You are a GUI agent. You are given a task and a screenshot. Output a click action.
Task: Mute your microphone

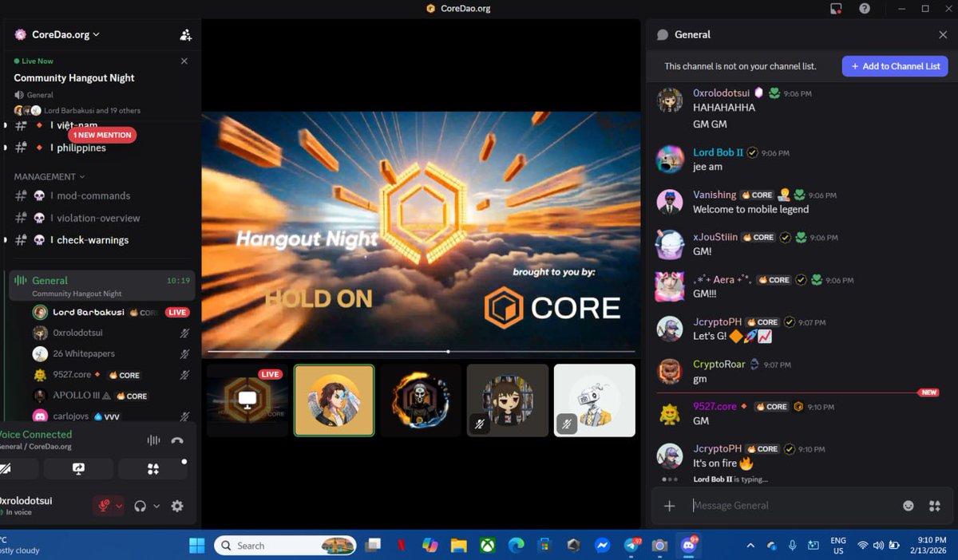click(104, 506)
